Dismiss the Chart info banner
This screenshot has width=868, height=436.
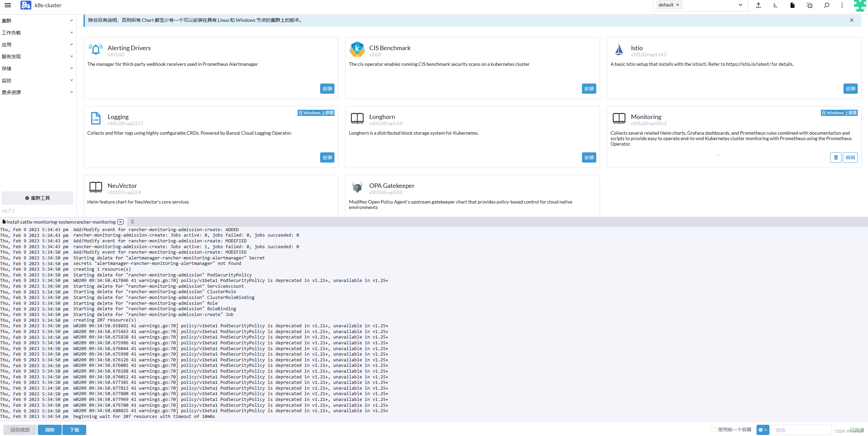(x=851, y=20)
